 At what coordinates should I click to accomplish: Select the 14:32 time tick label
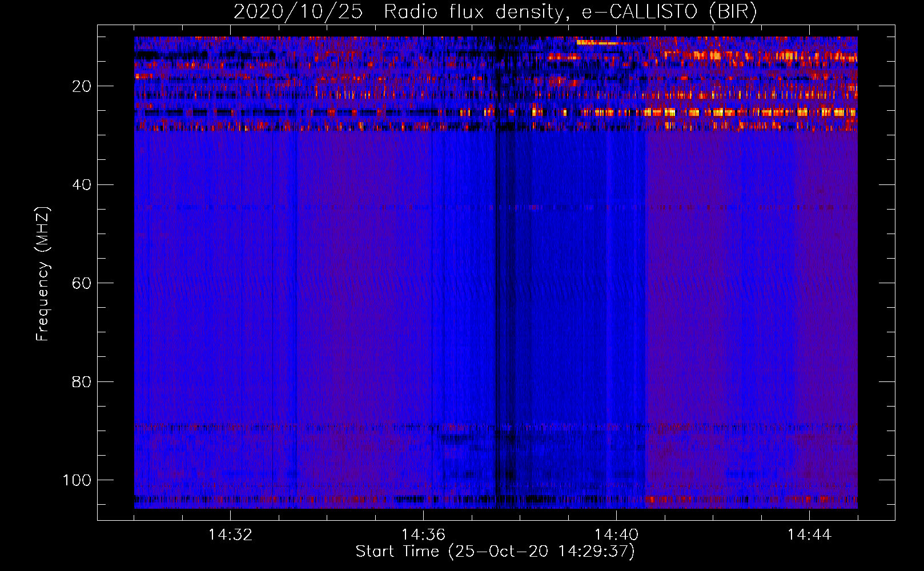pyautogui.click(x=230, y=535)
